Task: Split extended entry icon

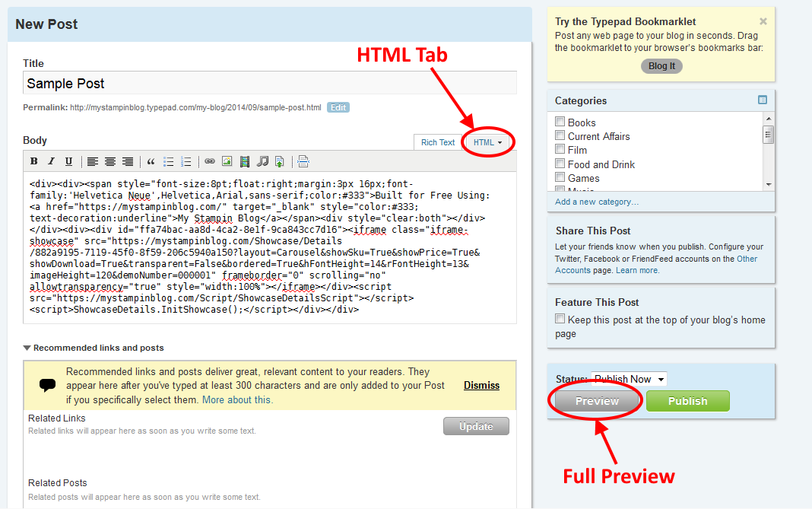Action: pos(303,162)
